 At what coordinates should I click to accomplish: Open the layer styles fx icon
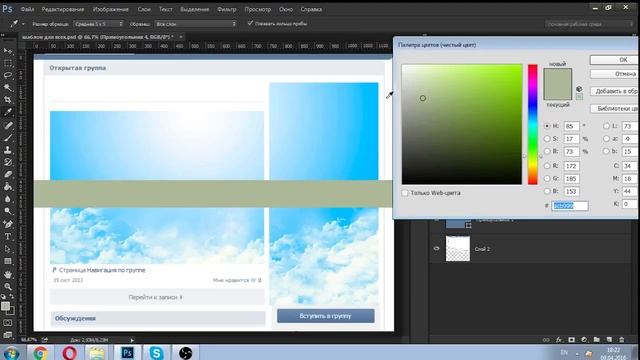pos(559,340)
